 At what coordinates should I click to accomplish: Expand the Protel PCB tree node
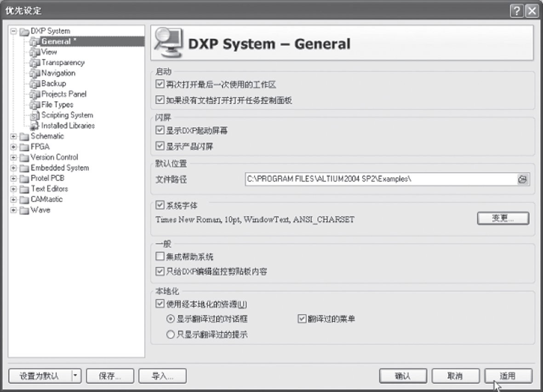(13, 178)
